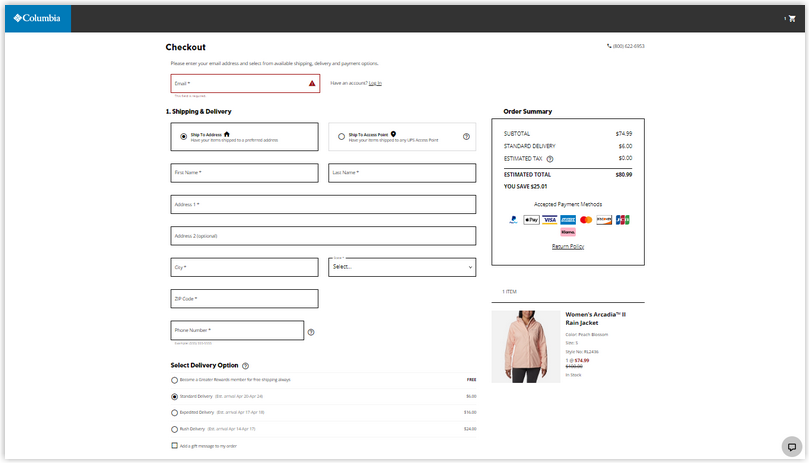Click the JCB card icon
Image resolution: width=810 pixels, height=464 pixels.
[x=622, y=220]
